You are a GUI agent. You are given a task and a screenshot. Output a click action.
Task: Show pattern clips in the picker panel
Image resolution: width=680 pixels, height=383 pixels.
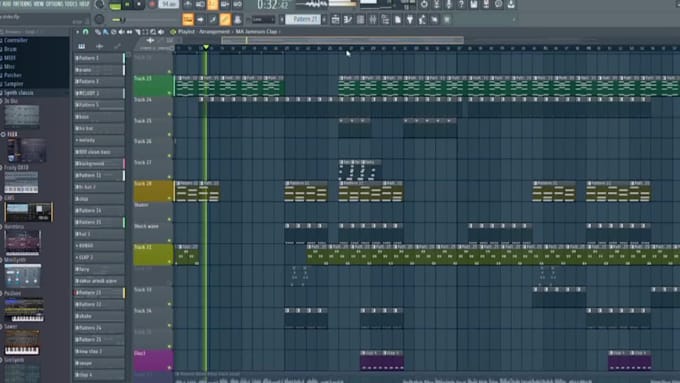82,46
